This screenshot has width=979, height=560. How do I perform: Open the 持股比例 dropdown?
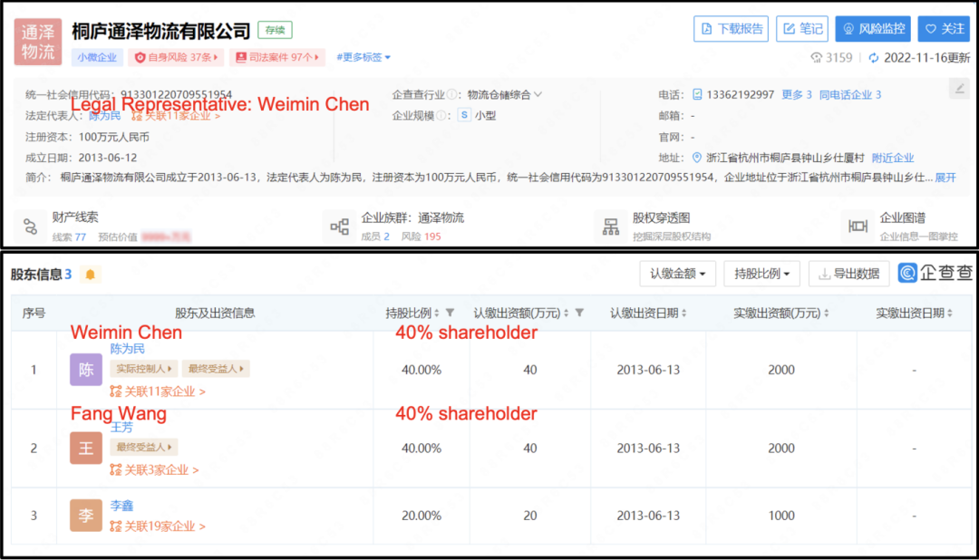tap(761, 273)
